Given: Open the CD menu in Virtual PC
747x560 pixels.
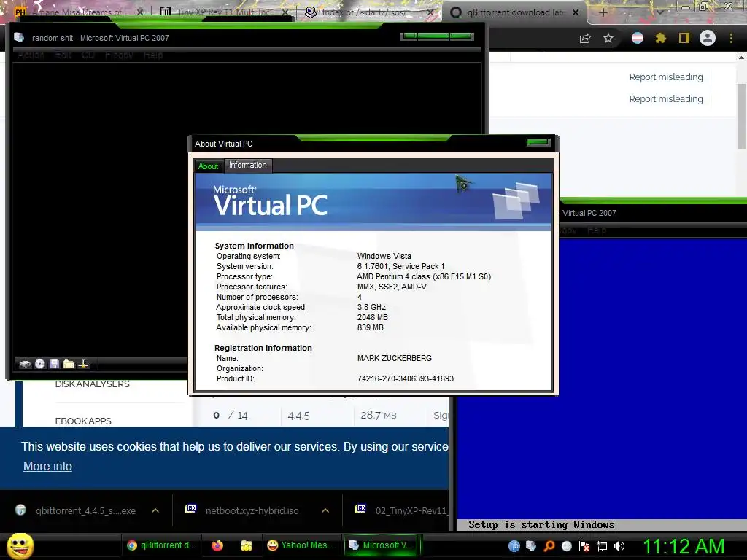Looking at the screenshot, I should point(88,55).
